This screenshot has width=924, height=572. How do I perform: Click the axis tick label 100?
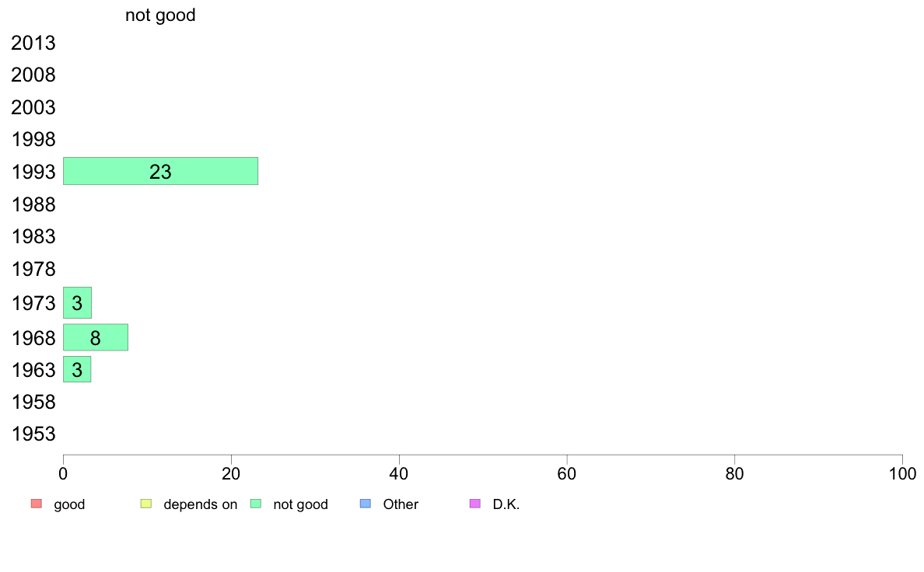click(902, 473)
